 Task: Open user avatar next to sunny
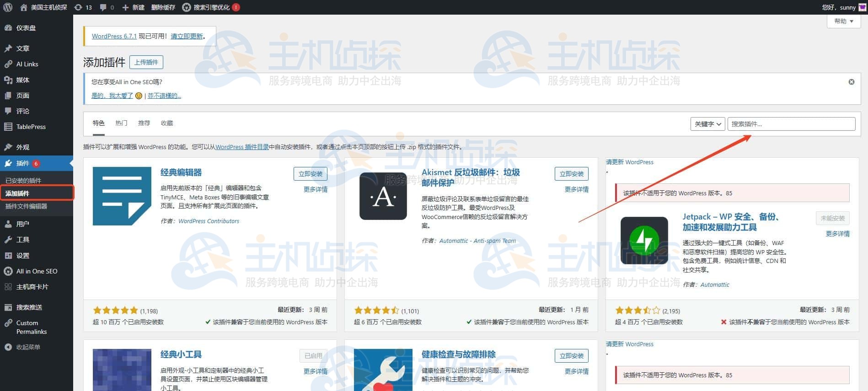pos(862,7)
